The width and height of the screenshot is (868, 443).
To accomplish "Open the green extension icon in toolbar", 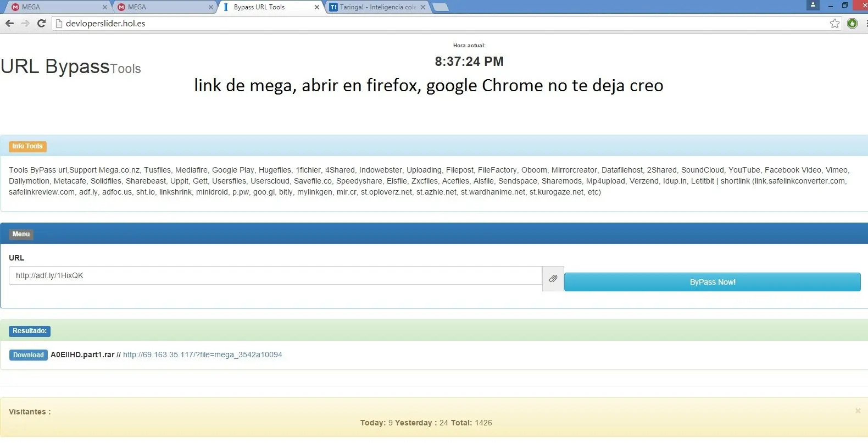I will click(x=853, y=23).
